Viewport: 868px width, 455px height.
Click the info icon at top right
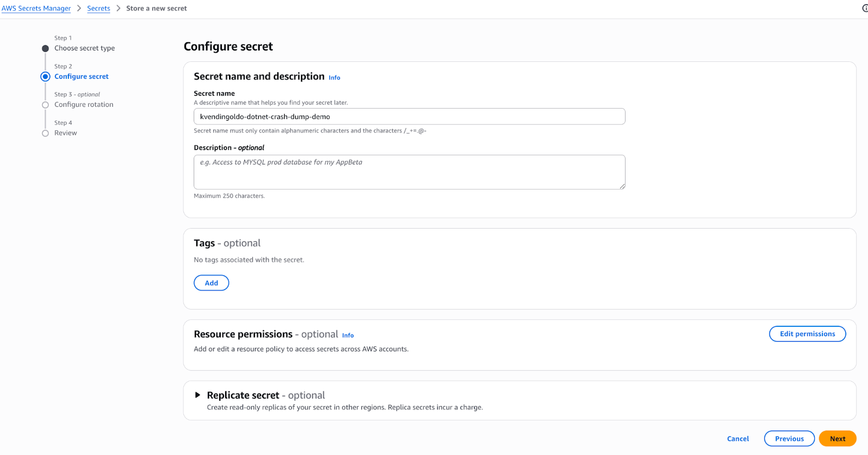[x=865, y=8]
